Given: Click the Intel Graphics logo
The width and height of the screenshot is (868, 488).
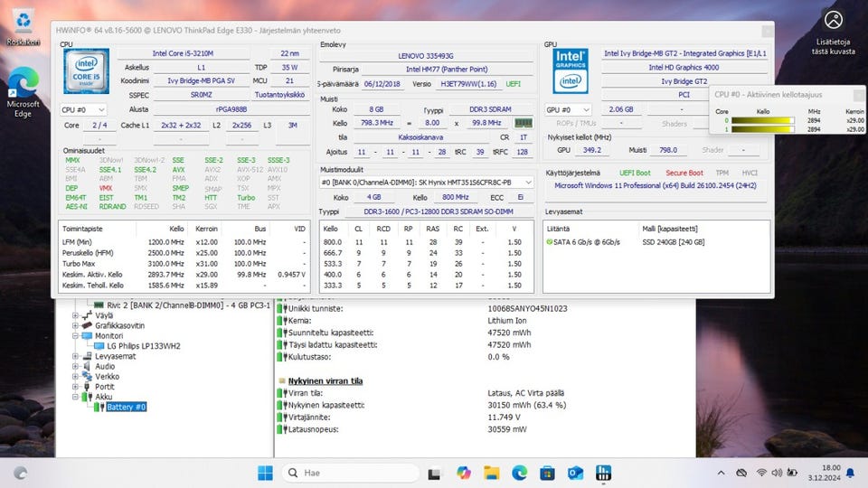Looking at the screenshot, I should pyautogui.click(x=571, y=70).
